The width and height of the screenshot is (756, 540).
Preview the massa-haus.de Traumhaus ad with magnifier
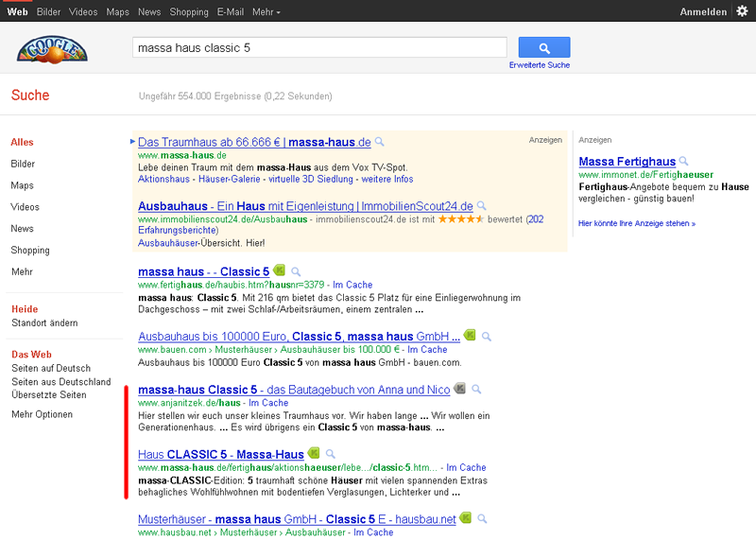(380, 142)
